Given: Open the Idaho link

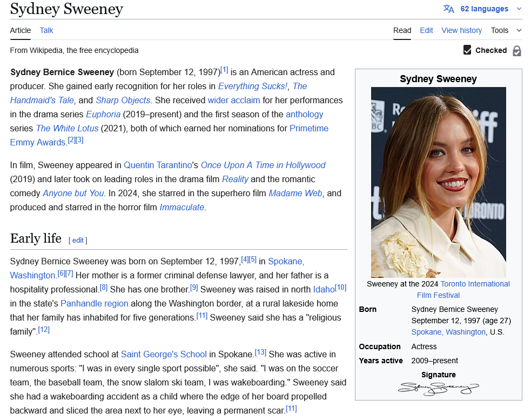Looking at the screenshot, I should 324,290.
